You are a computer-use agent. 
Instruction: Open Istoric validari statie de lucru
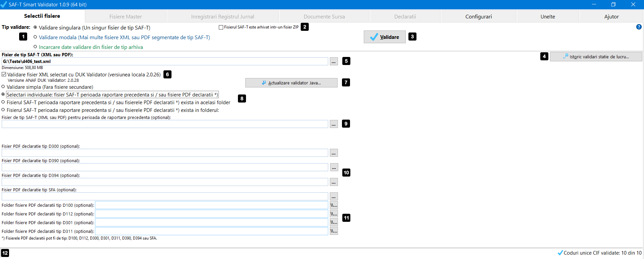pyautogui.click(x=596, y=57)
